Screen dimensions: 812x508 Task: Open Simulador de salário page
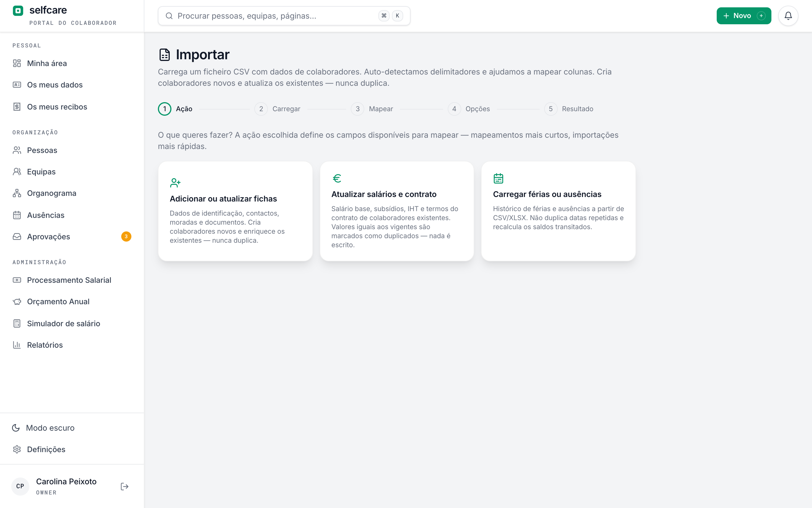tap(72, 323)
